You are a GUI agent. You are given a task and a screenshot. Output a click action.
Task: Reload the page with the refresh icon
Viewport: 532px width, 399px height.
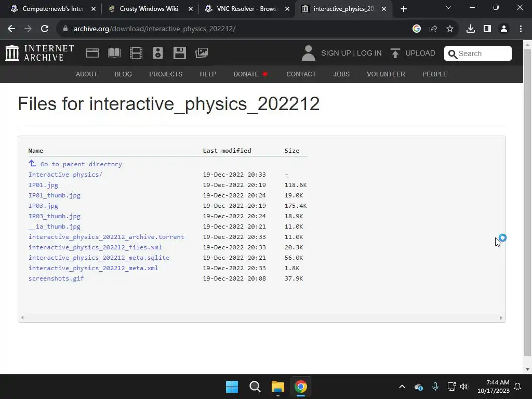coord(45,29)
